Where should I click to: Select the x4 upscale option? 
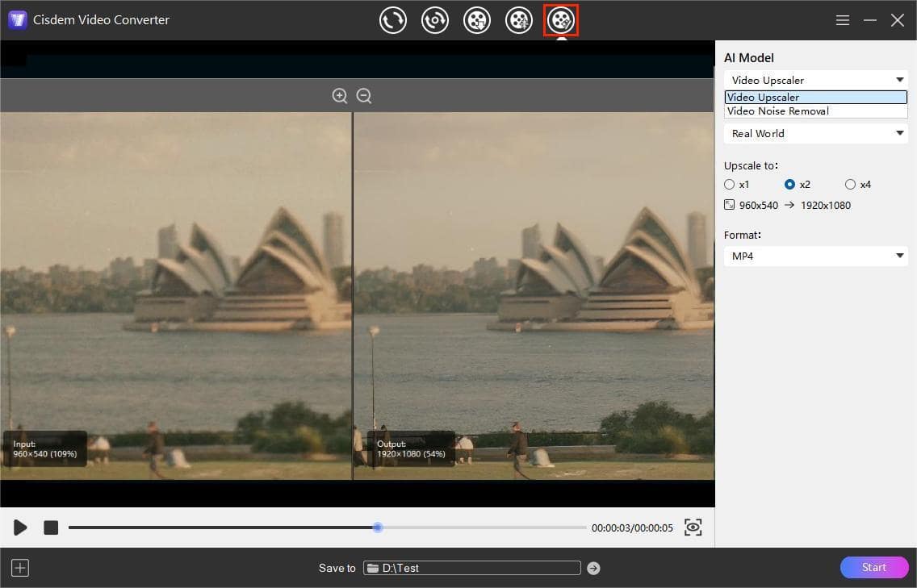(850, 184)
